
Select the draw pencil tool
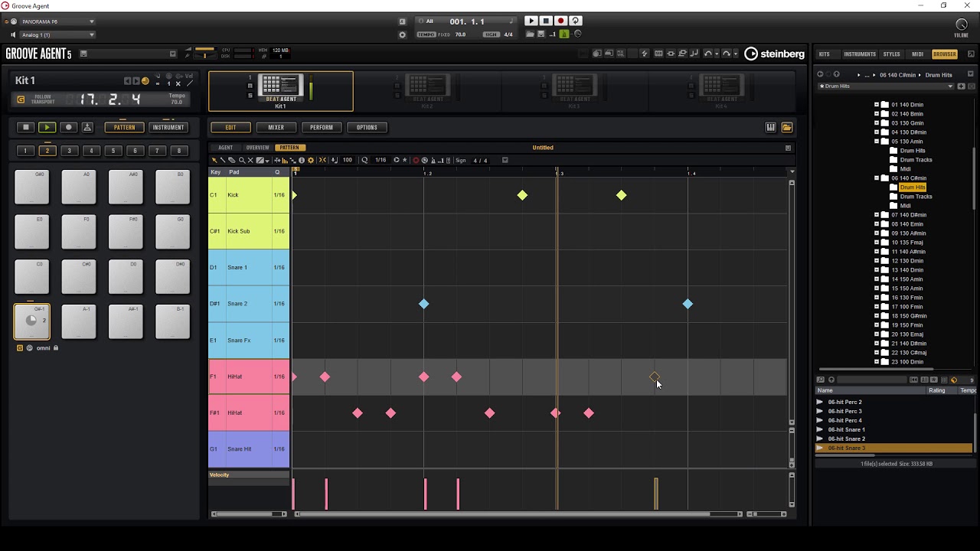pos(223,160)
